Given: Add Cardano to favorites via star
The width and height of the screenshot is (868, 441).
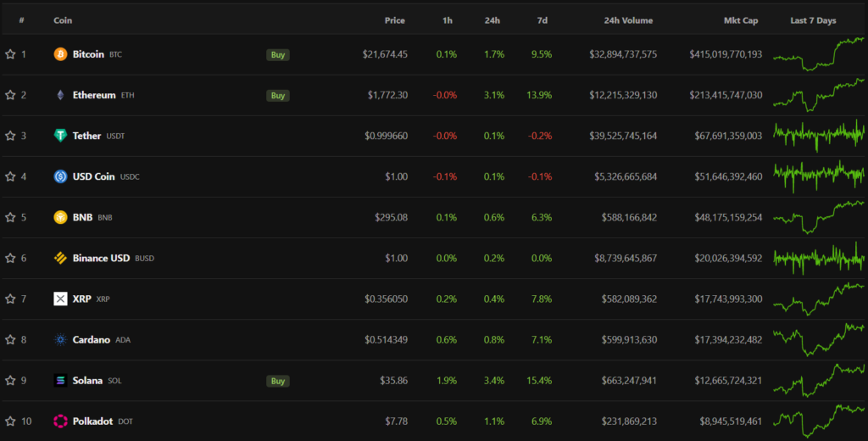Looking at the screenshot, I should point(10,339).
